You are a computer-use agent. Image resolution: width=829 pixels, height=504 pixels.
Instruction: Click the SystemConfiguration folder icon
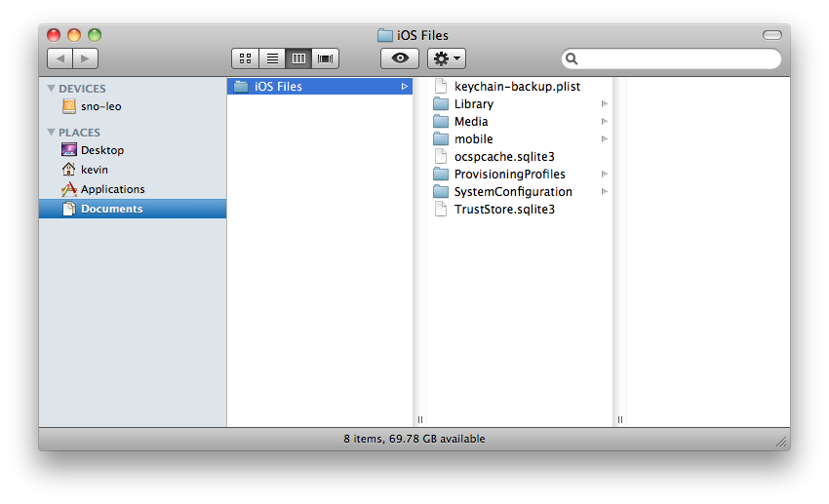(441, 191)
